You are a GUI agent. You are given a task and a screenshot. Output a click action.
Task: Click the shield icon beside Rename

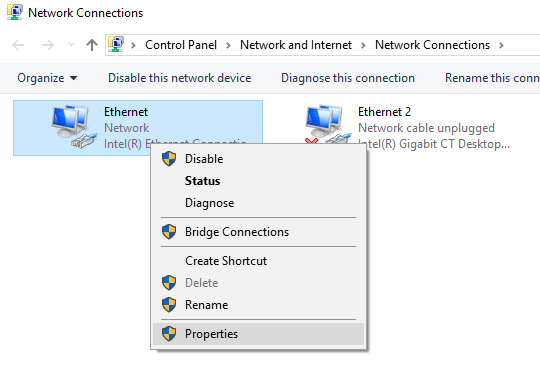[x=169, y=305]
